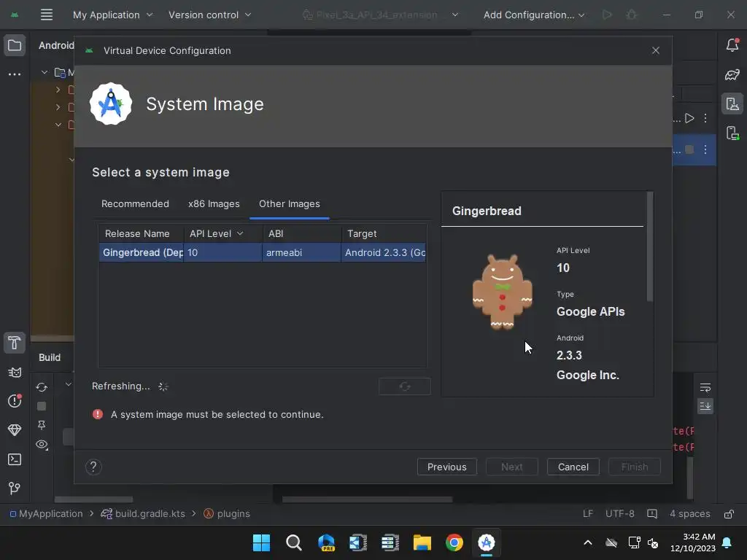The image size is (747, 560).
Task: Click the Sync build refresh icon
Action: click(x=42, y=387)
